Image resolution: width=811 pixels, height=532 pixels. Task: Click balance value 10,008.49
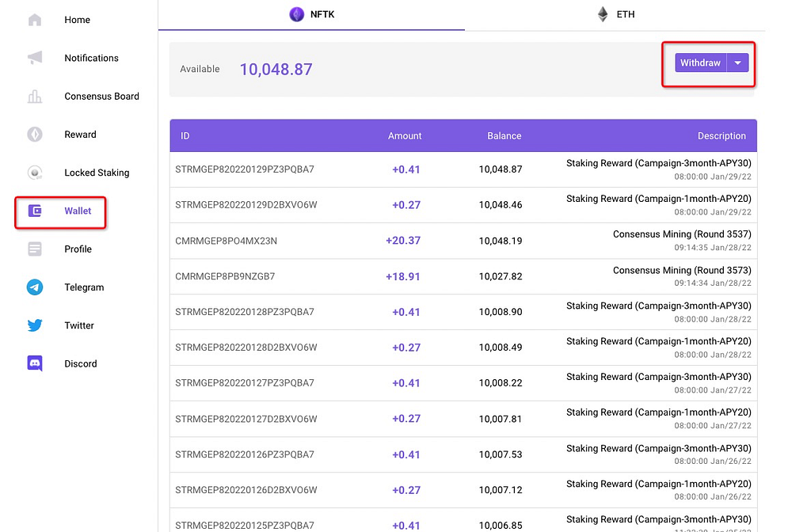pyautogui.click(x=501, y=348)
